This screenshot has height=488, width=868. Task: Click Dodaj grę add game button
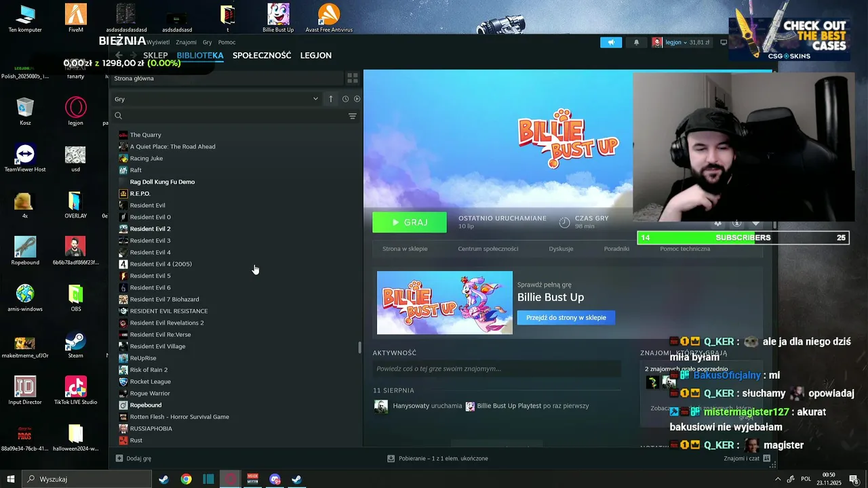pyautogui.click(x=134, y=458)
